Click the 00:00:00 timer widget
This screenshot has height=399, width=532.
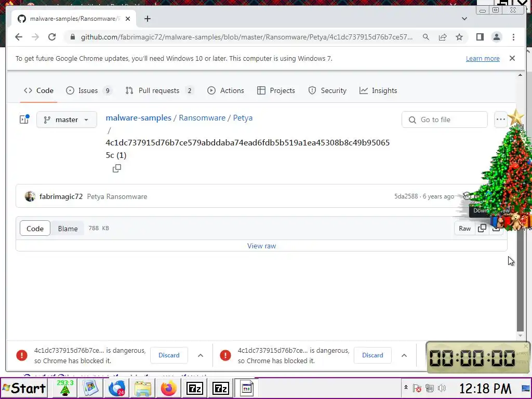pos(477,357)
